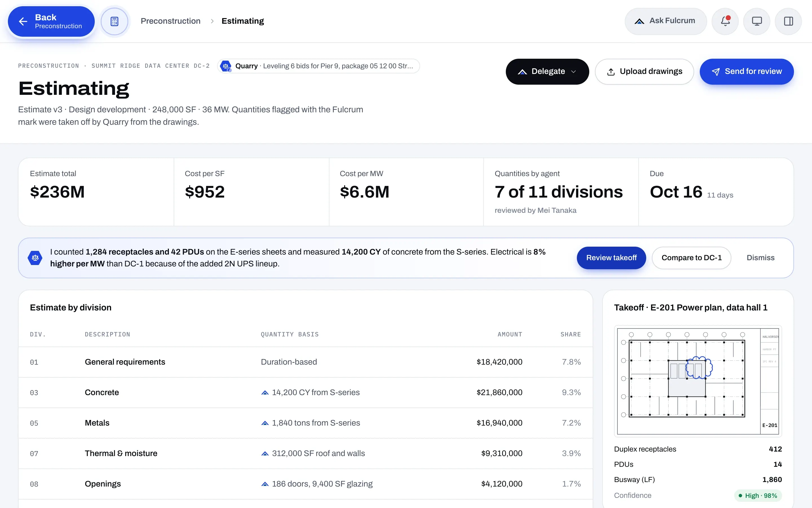Select the Concrete description cell

(102, 392)
